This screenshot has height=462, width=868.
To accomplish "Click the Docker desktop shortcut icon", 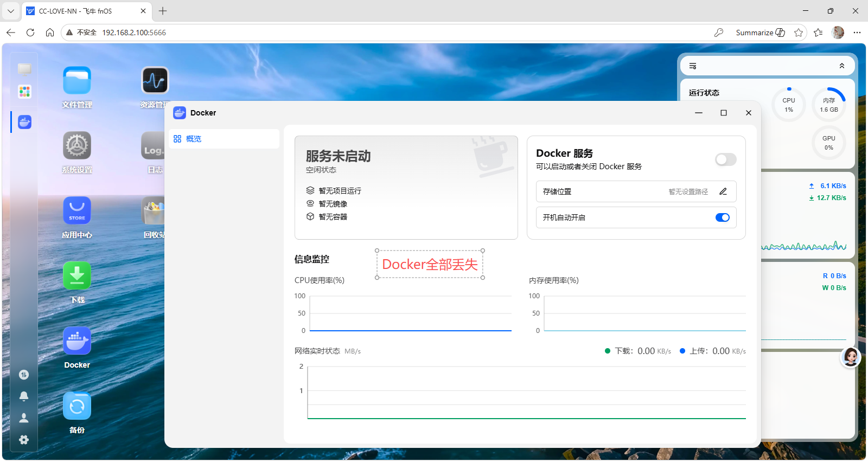I will pos(77,341).
